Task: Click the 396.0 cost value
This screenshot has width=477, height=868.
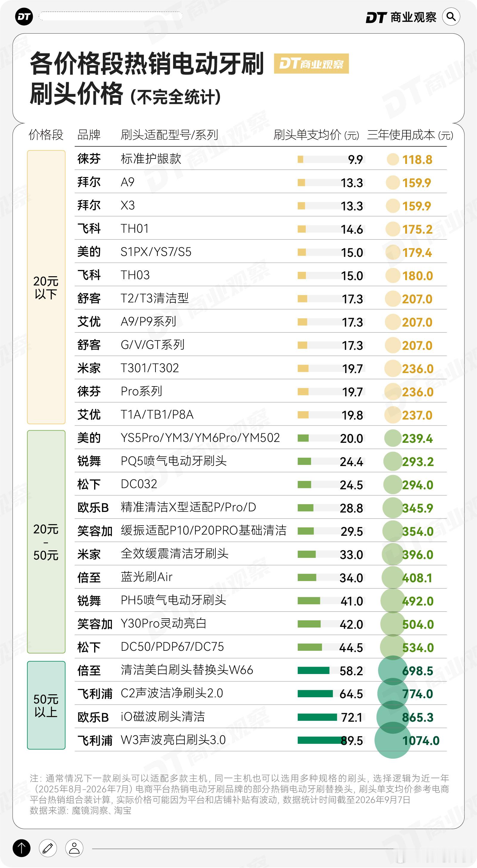Action: [418, 555]
